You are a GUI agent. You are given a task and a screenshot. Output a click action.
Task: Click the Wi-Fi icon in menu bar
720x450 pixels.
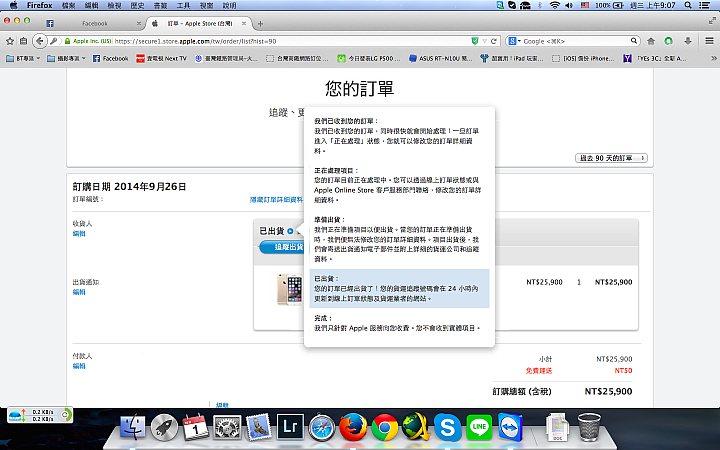[x=555, y=5]
